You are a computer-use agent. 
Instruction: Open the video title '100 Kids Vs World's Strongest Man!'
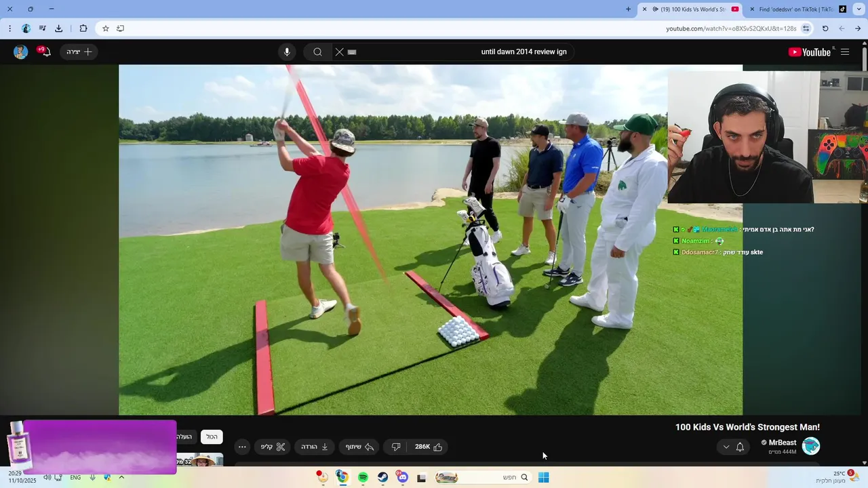pos(747,427)
